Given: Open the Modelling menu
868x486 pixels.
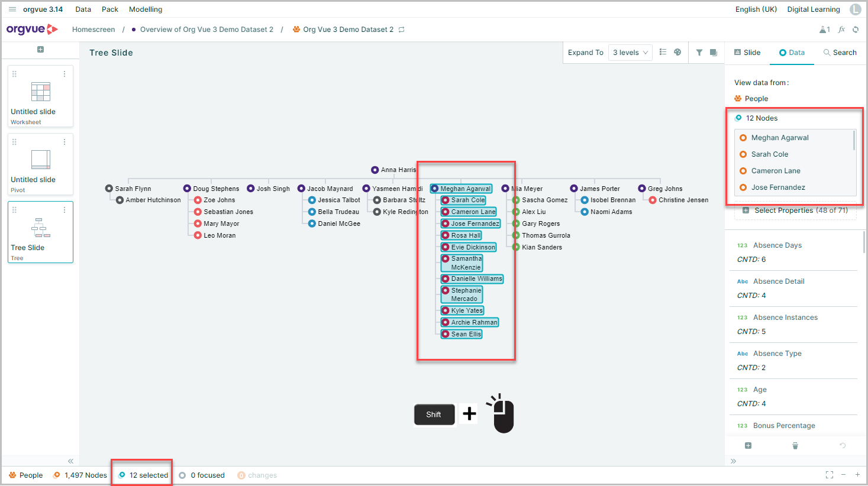Looking at the screenshot, I should (x=146, y=9).
